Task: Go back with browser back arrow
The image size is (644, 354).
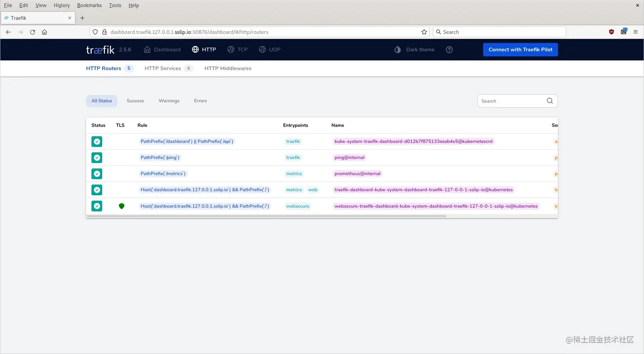Action: 8,32
